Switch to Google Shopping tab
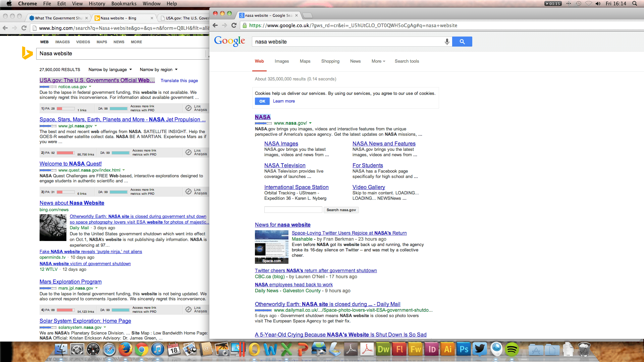This screenshot has width=644, height=362. pyautogui.click(x=330, y=61)
